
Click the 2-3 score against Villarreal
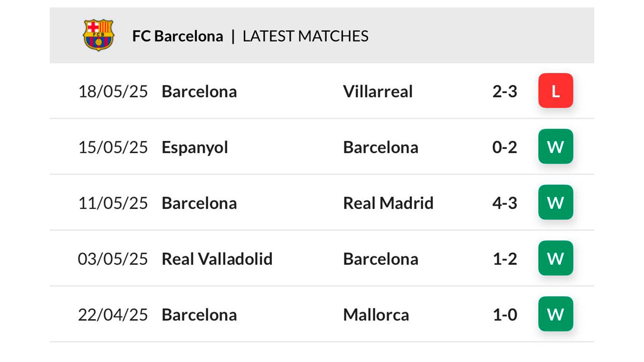tap(504, 92)
